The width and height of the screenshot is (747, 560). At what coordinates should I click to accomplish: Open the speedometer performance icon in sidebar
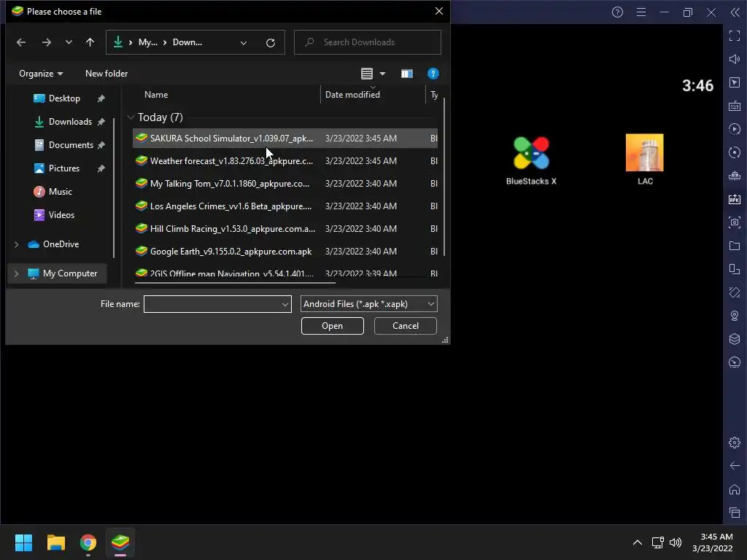(x=734, y=362)
